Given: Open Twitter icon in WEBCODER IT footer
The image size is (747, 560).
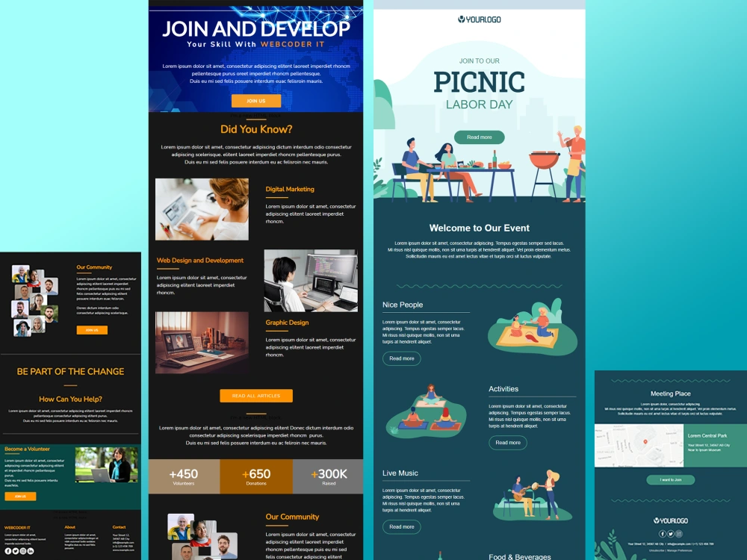Looking at the screenshot, I should tap(15, 551).
